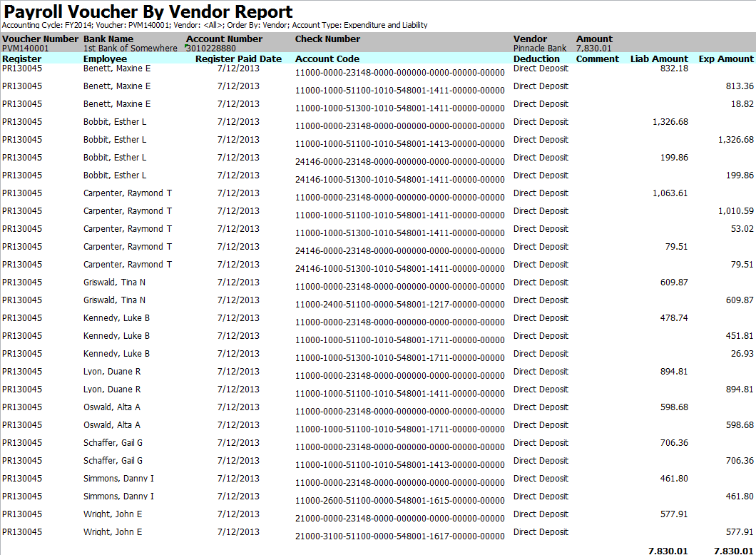
Task: Select expense amount 577.91
Action: pyautogui.click(x=740, y=532)
